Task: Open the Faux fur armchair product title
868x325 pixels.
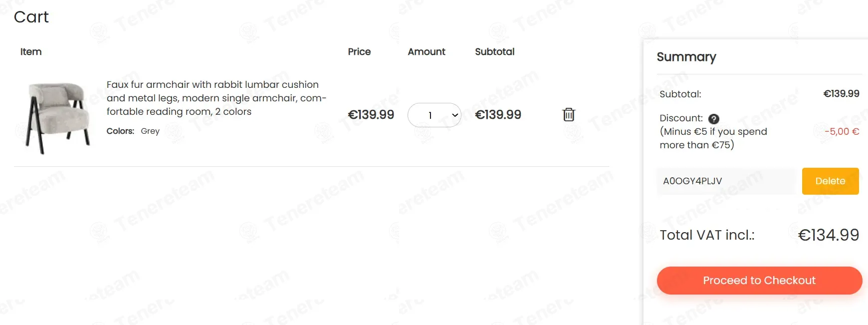Action: [x=216, y=98]
